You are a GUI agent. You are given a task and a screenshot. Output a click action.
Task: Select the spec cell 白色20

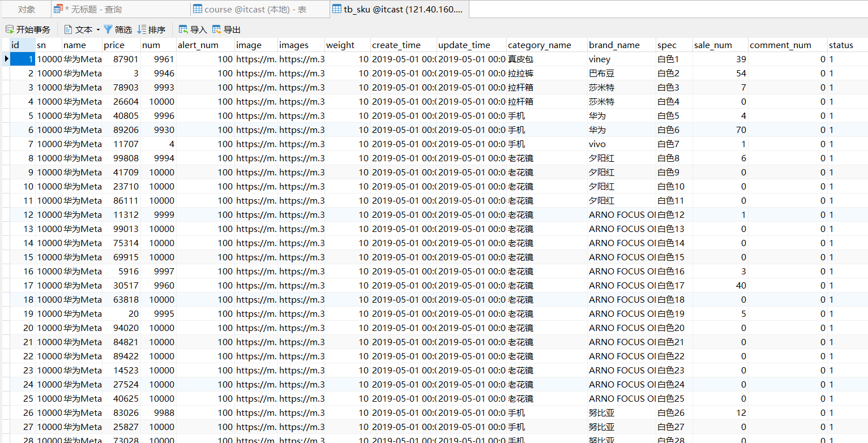click(x=674, y=328)
